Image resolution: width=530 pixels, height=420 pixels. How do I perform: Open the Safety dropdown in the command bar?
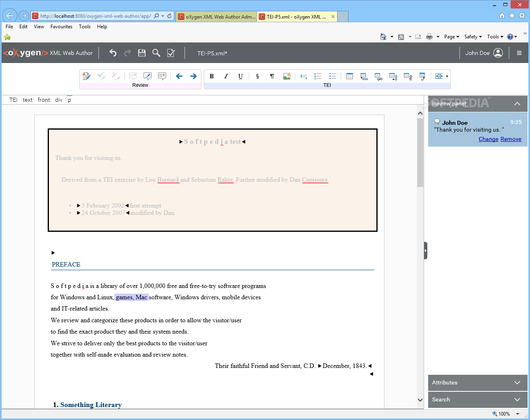[473, 37]
